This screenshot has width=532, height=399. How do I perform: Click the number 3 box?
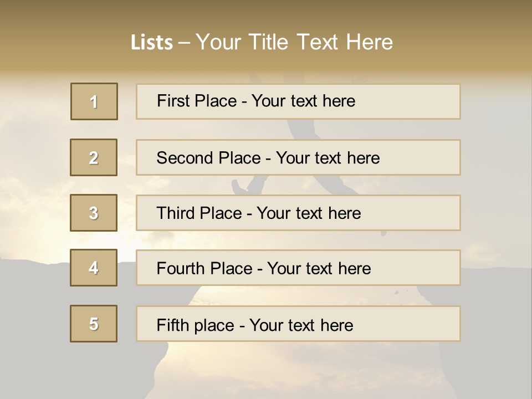94,213
